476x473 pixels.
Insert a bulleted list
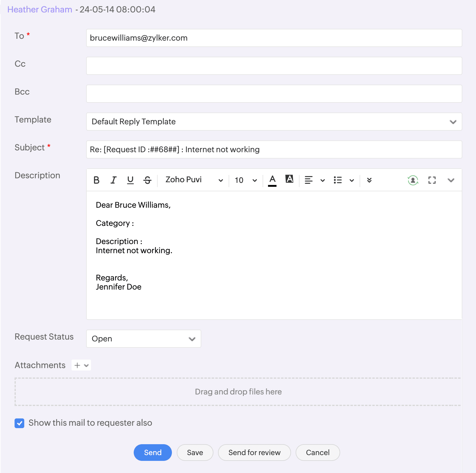click(338, 180)
